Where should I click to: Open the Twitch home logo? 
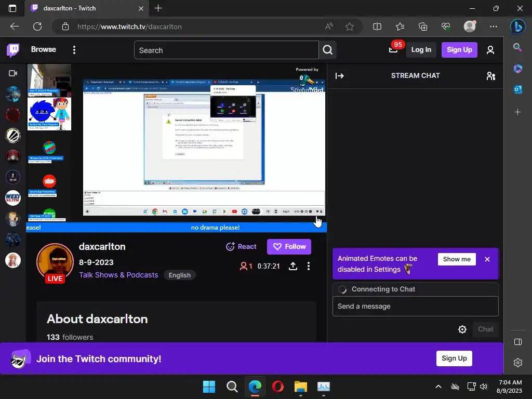(x=13, y=50)
